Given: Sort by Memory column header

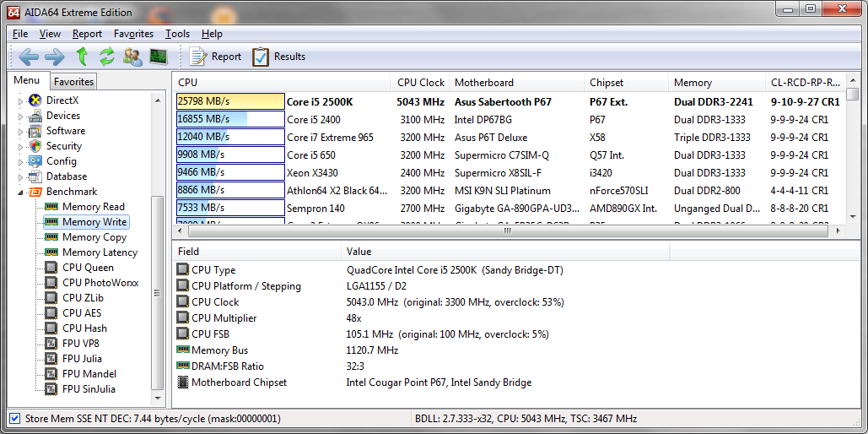Looking at the screenshot, I should coord(716,83).
